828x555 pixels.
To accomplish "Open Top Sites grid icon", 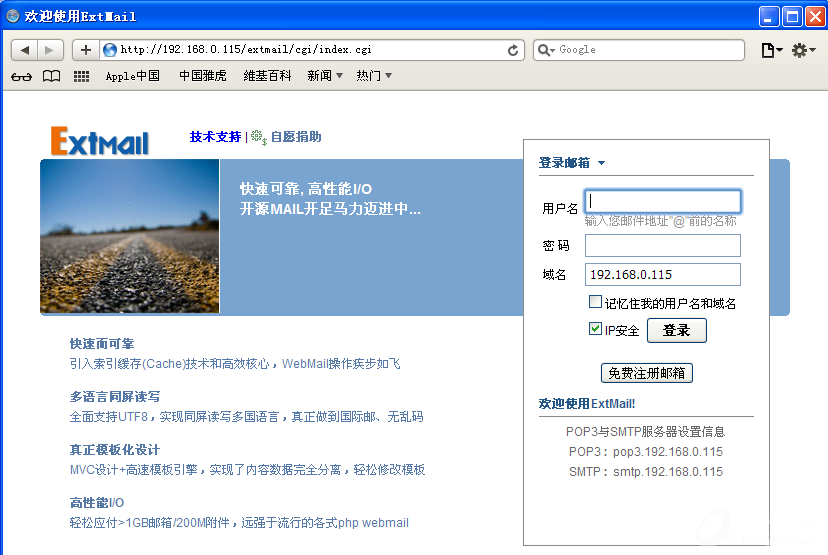I will click(82, 76).
